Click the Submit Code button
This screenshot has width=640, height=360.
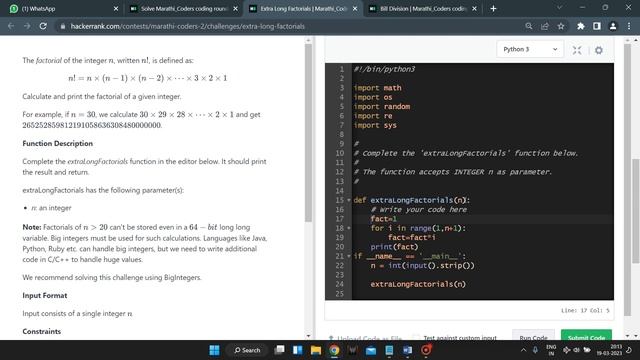[586, 335]
